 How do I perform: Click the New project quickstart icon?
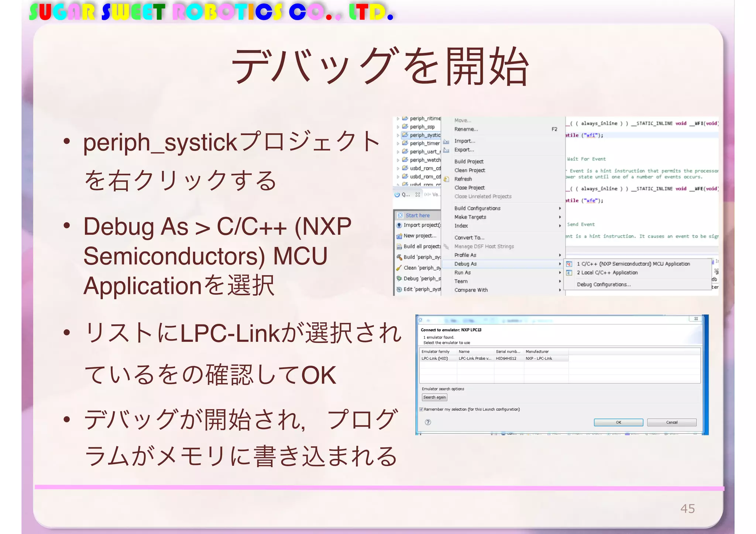click(399, 236)
